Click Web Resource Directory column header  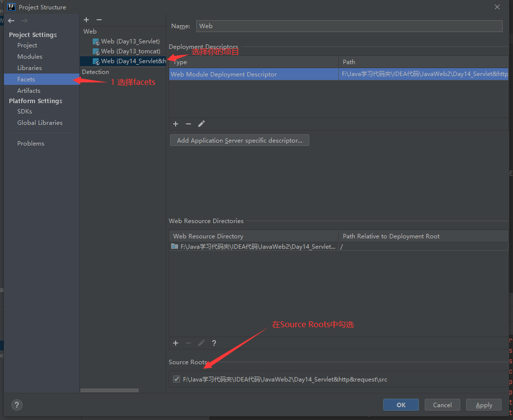pyautogui.click(x=254, y=236)
